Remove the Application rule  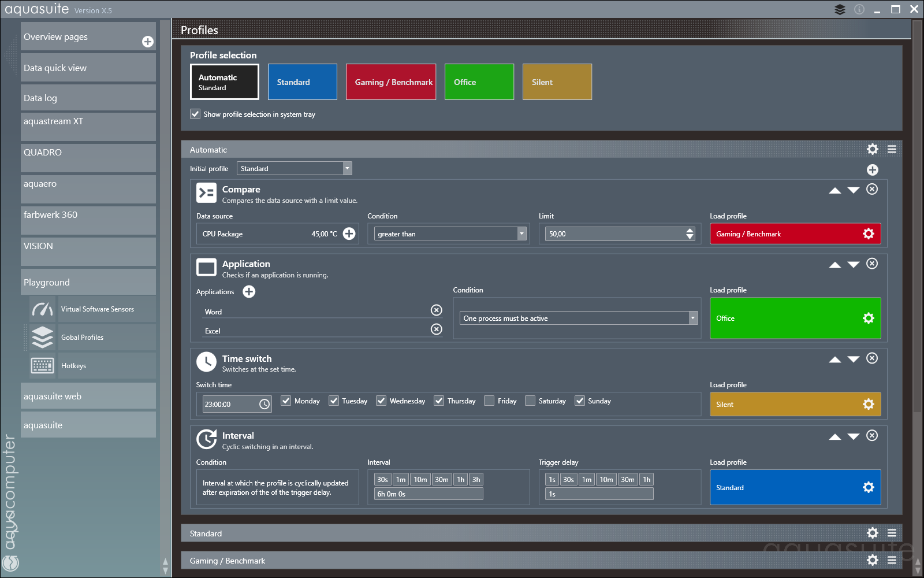(872, 264)
